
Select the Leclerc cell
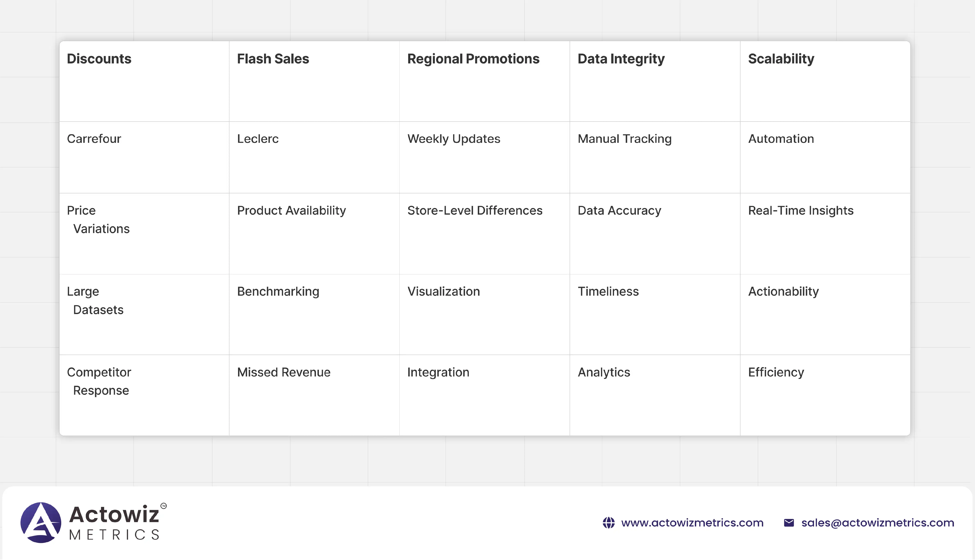tap(257, 139)
